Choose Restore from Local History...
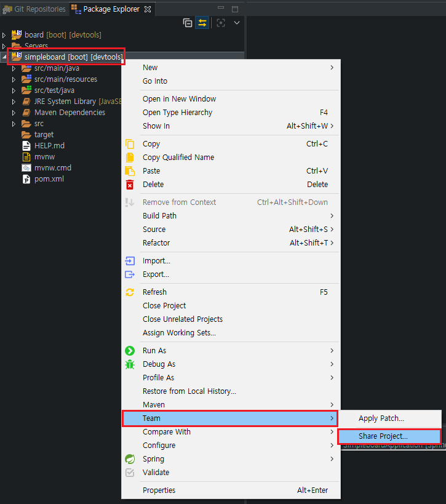Image resolution: width=446 pixels, height=504 pixels. click(x=231, y=391)
